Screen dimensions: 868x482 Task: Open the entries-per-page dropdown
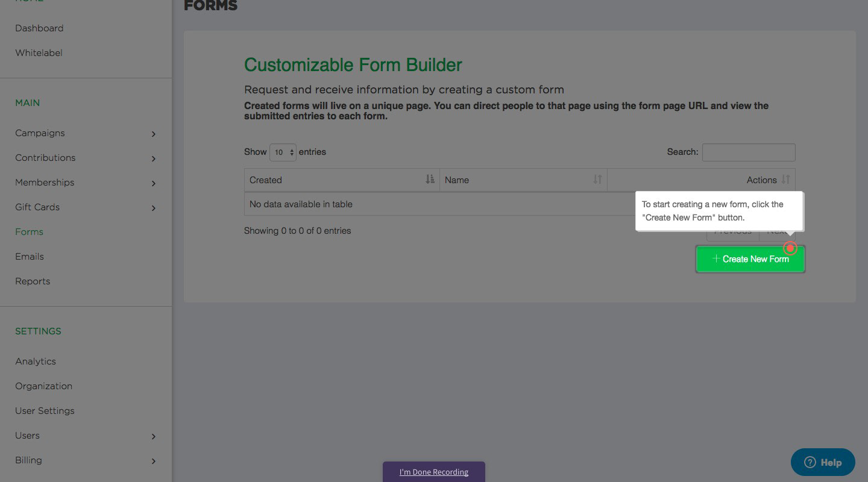pos(283,152)
